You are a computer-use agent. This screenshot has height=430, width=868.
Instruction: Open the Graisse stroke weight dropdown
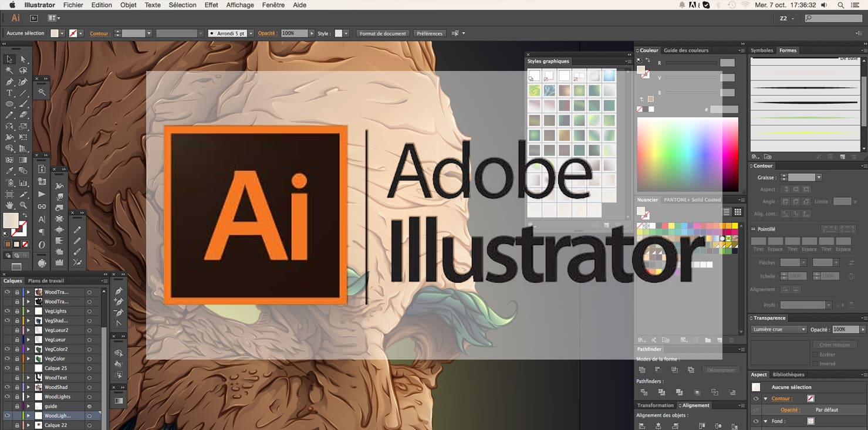(x=819, y=177)
